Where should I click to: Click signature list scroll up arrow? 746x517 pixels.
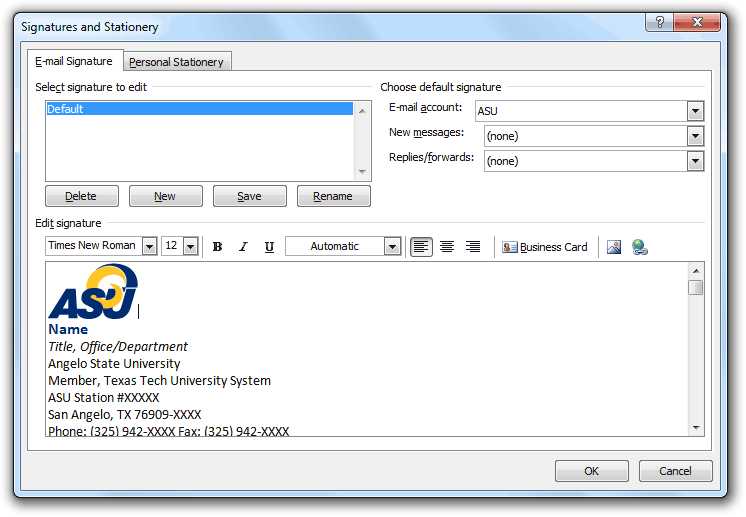click(x=362, y=111)
